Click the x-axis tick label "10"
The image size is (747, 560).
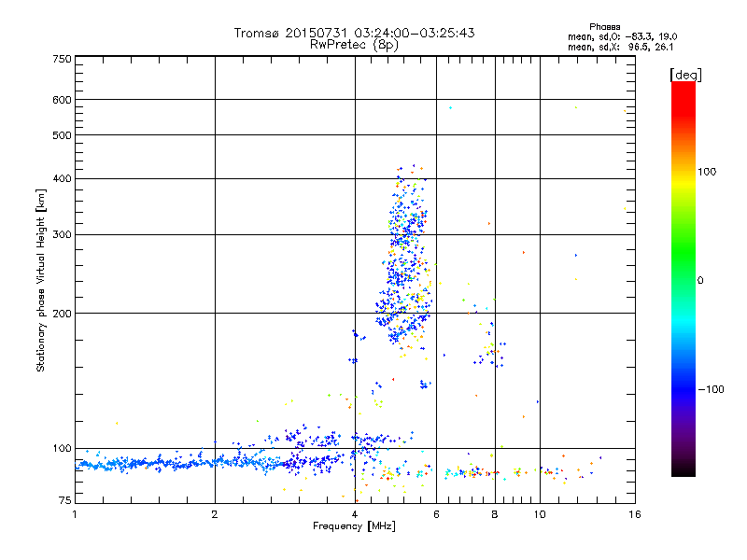[540, 514]
